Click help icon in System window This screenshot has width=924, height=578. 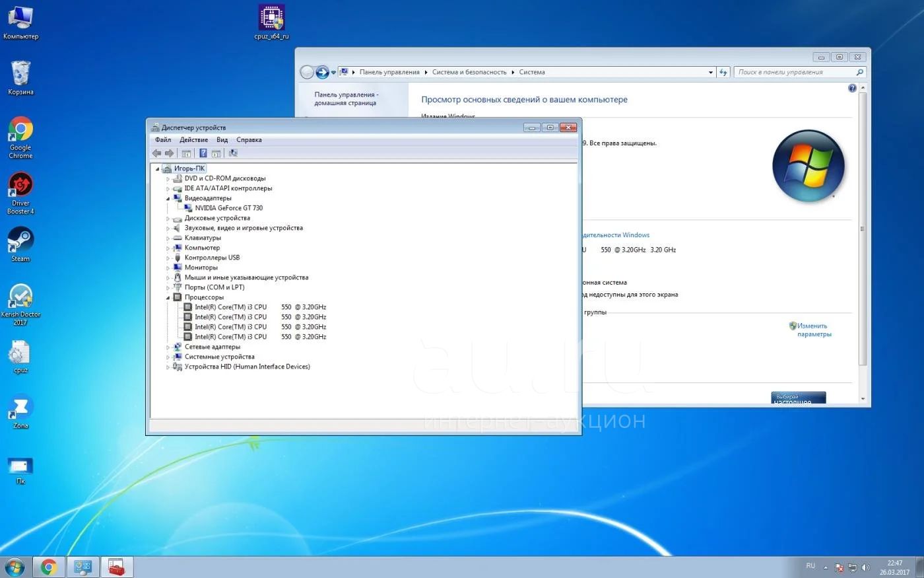click(852, 88)
